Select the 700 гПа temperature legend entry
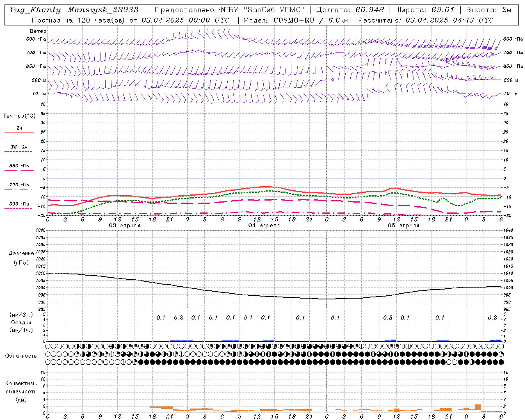Viewport: 525px width, 420px height. coord(19,185)
